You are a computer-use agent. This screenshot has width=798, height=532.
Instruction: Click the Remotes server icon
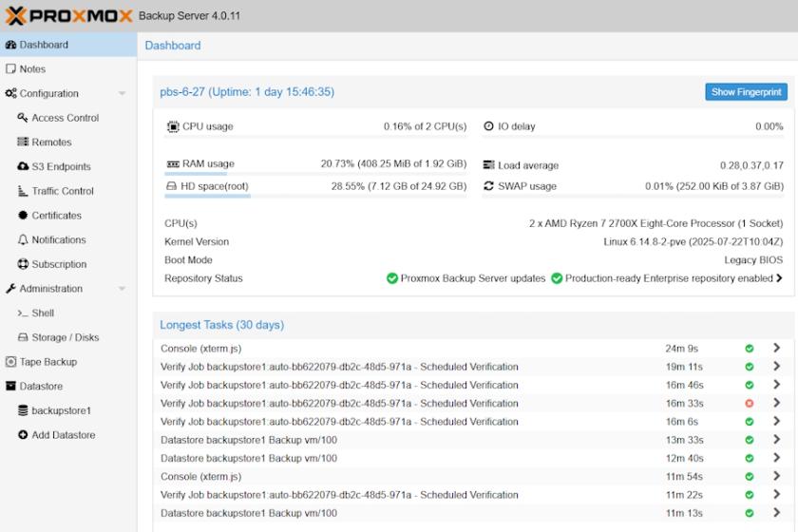pos(23,142)
